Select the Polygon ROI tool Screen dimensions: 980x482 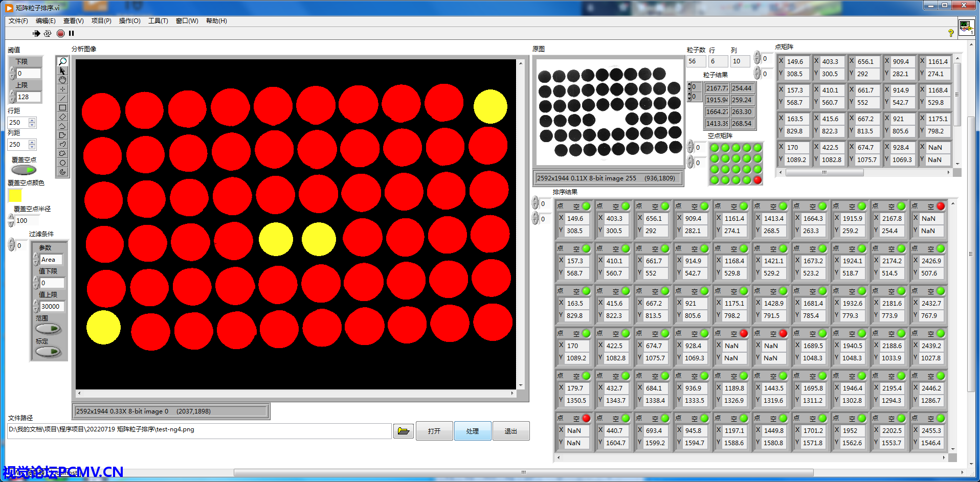pos(62,135)
